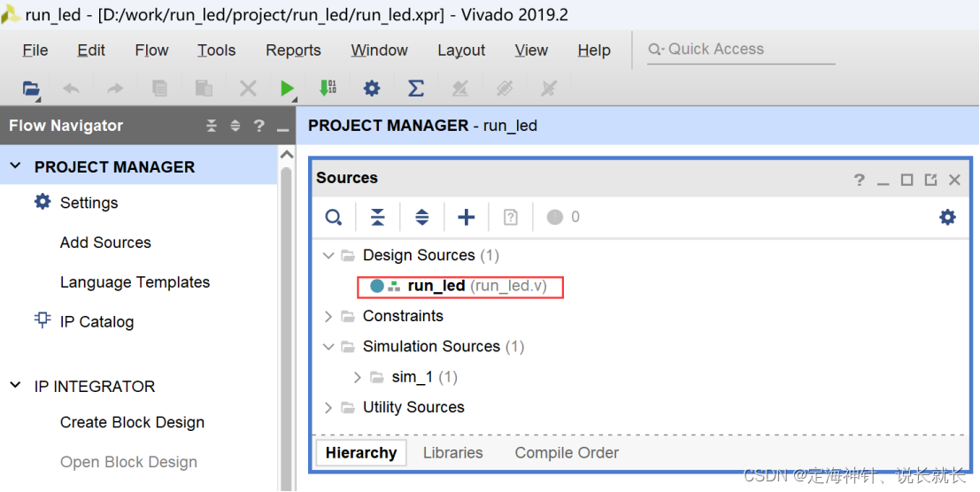The width and height of the screenshot is (980, 492).
Task: Open Settings gear in main toolbar
Action: 372,88
